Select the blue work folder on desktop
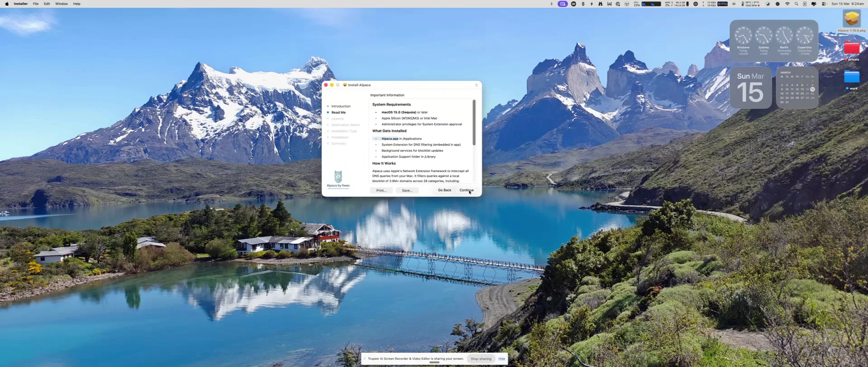The width and height of the screenshot is (868, 367). [x=851, y=77]
